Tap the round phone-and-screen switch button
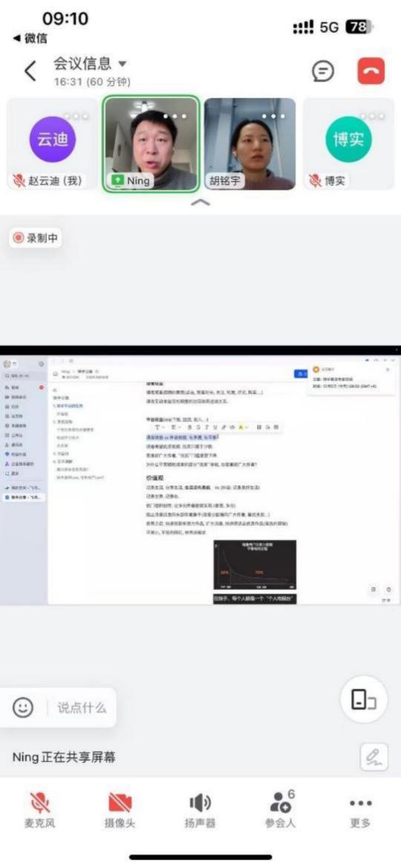 coord(364,699)
